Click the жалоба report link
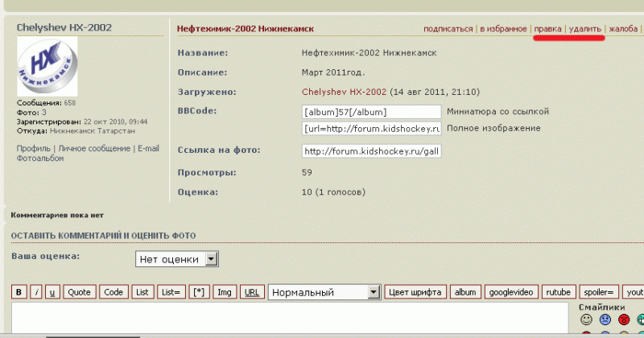 coord(623,29)
